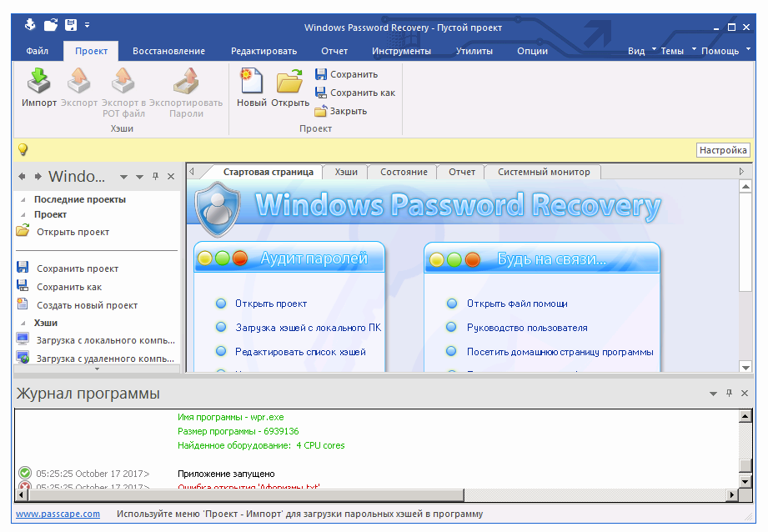Pin the Журнал программы panel
The width and height of the screenshot is (768, 532).
(730, 393)
